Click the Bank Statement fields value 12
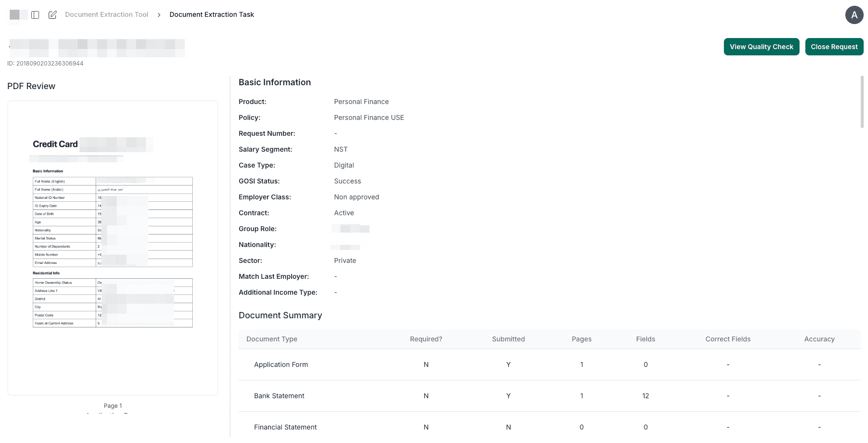The width and height of the screenshot is (868, 443). pos(645,396)
